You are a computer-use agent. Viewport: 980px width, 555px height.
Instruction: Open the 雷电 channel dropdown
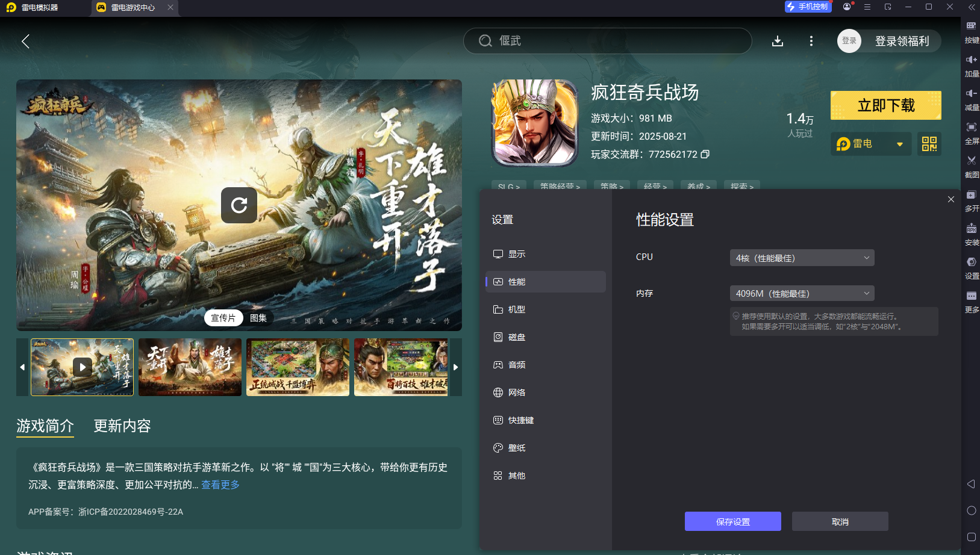[870, 144]
